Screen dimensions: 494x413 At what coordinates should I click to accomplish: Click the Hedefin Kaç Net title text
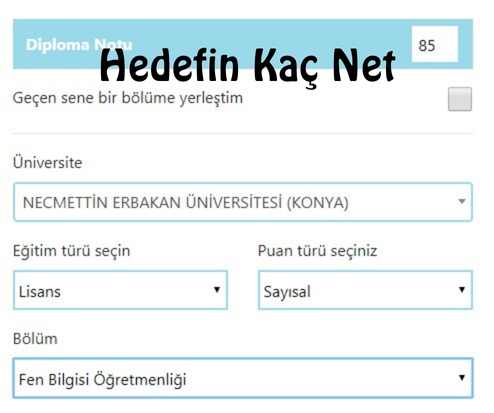[x=248, y=66]
